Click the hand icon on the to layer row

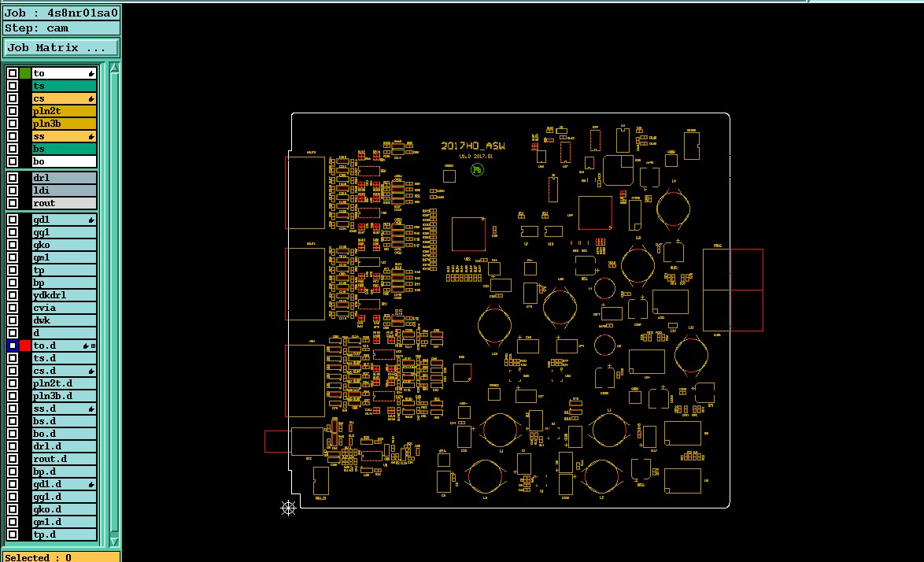91,74
